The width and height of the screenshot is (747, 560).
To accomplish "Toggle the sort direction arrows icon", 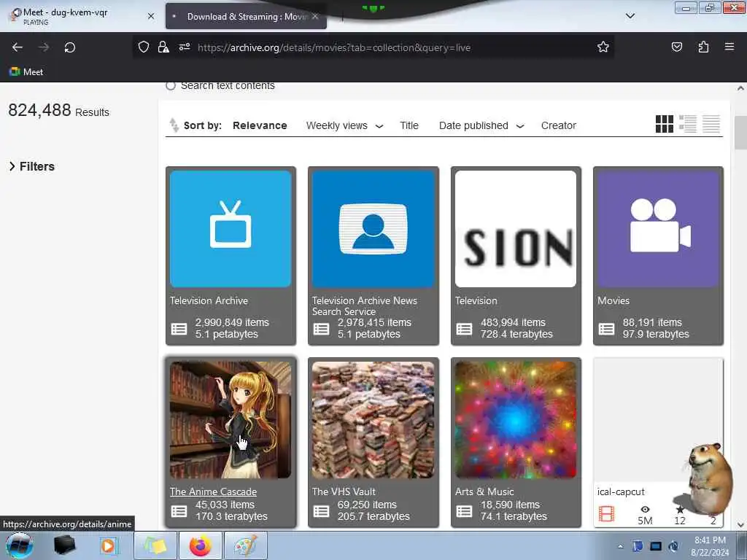I will pos(174,125).
